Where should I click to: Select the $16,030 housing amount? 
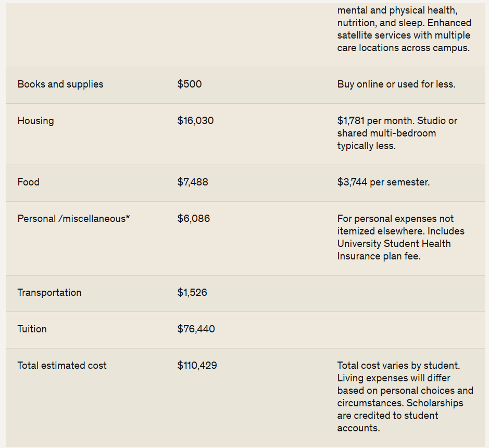195,121
